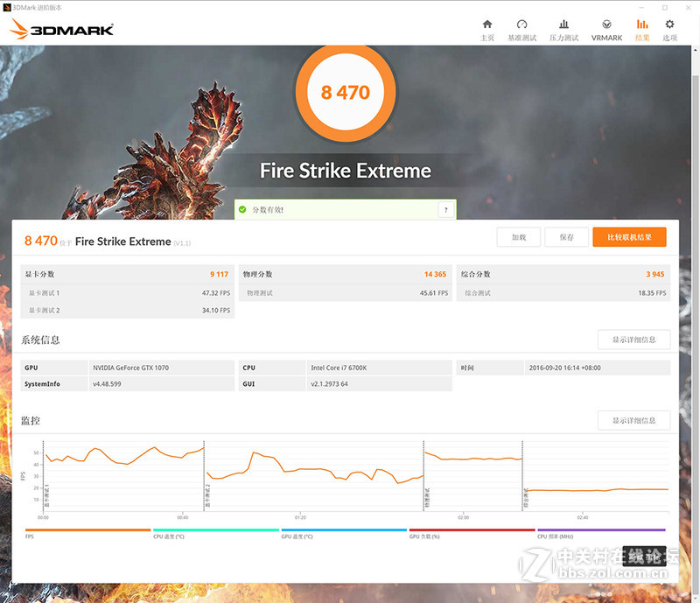
Task: Show detailed system information button
Action: [x=633, y=340]
